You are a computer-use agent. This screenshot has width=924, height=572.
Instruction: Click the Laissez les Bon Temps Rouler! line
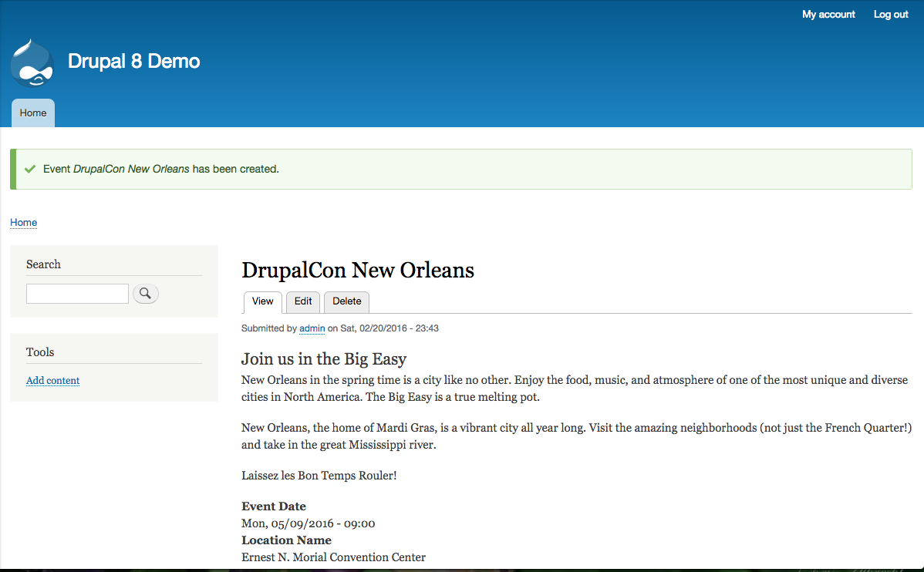click(319, 476)
